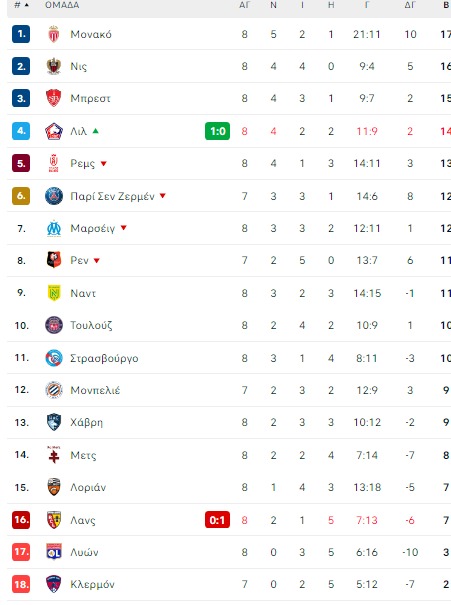The width and height of the screenshot is (451, 605).
Task: Open the green 1:0 live score badge
Action: point(217,131)
